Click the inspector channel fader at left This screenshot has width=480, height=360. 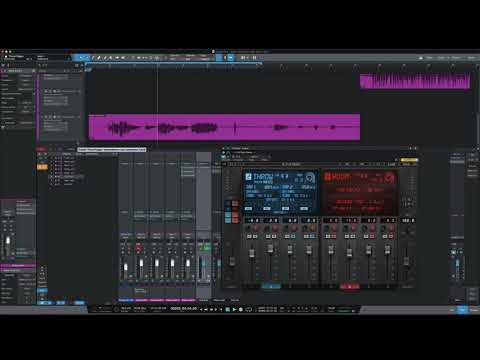coord(8,241)
